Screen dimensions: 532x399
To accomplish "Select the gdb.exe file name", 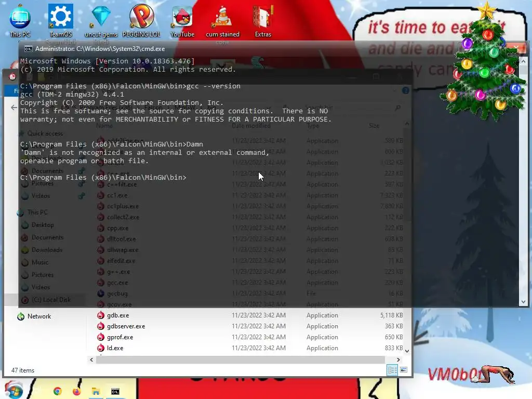I will pyautogui.click(x=118, y=315).
